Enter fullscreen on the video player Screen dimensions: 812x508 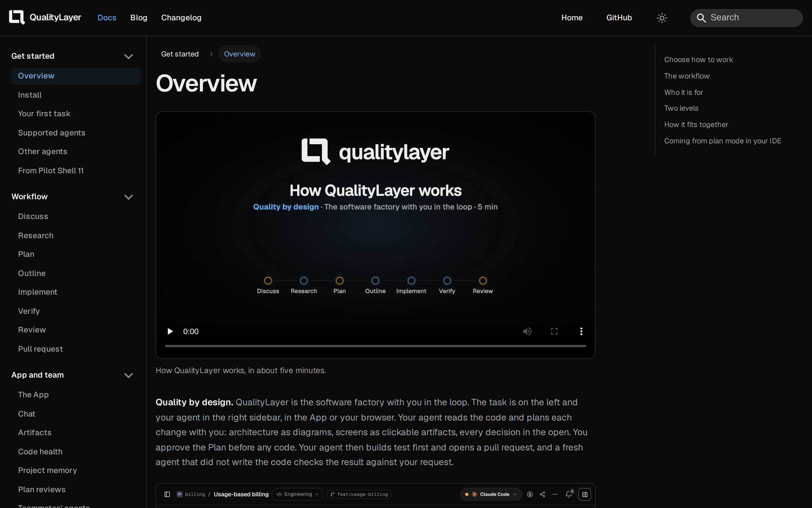click(x=554, y=331)
